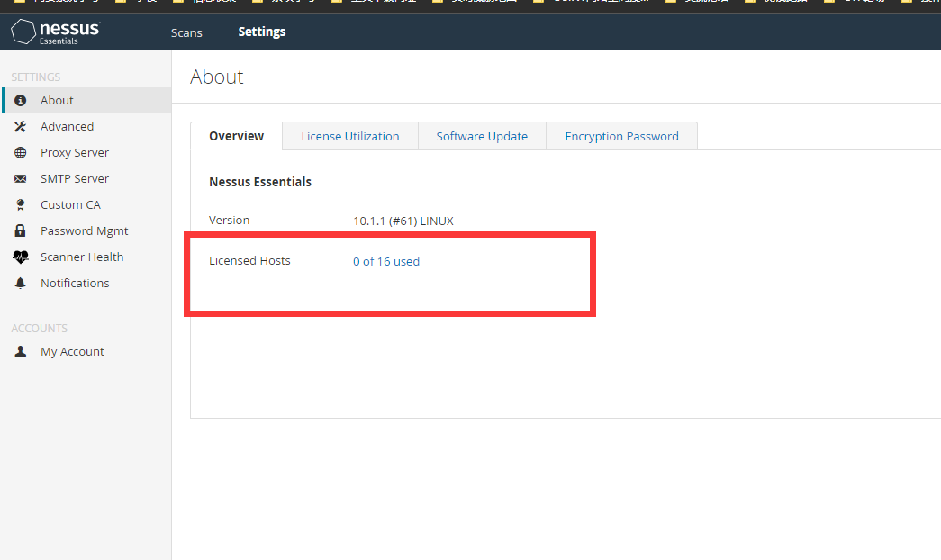Image resolution: width=941 pixels, height=560 pixels.
Task: Open the Scans page
Action: click(186, 32)
